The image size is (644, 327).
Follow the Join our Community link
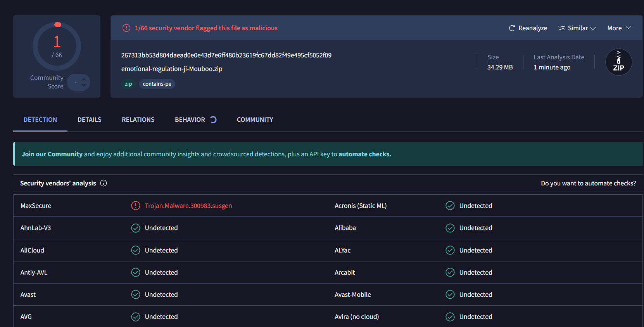coord(52,154)
